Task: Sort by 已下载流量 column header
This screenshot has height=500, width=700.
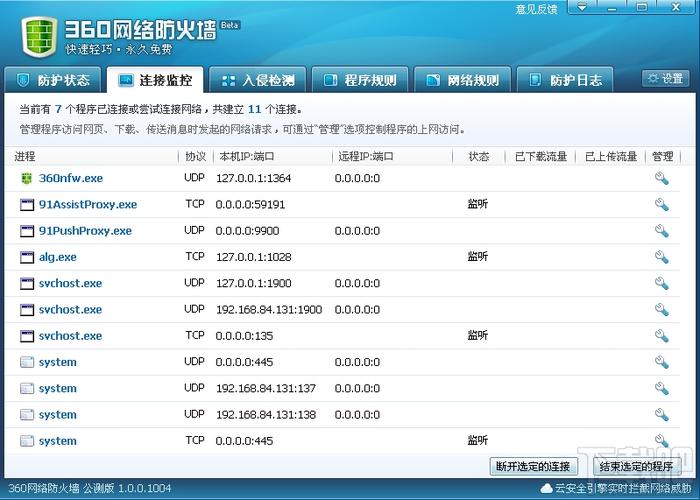Action: click(x=541, y=156)
